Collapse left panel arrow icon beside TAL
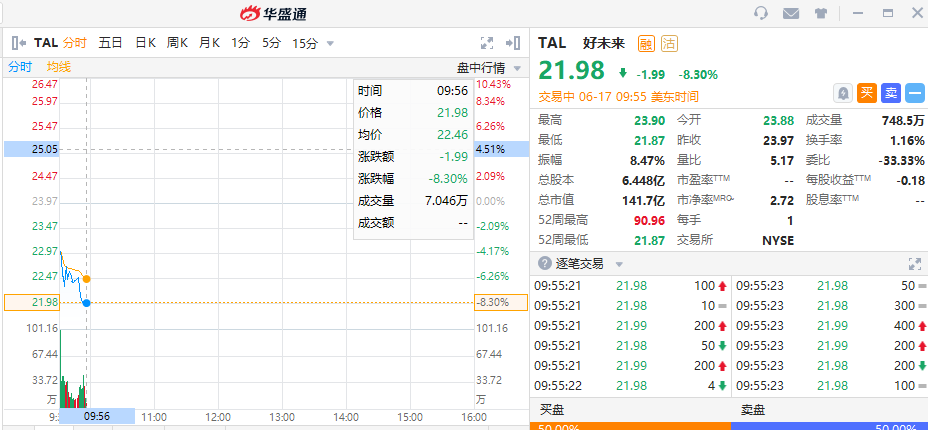Image resolution: width=928 pixels, height=430 pixels. point(18,43)
